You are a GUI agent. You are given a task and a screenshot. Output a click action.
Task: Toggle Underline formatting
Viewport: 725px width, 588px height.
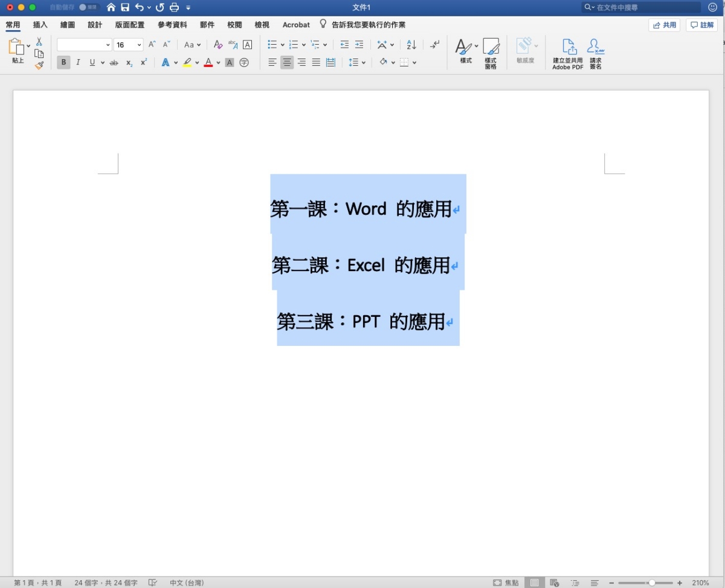click(x=92, y=62)
